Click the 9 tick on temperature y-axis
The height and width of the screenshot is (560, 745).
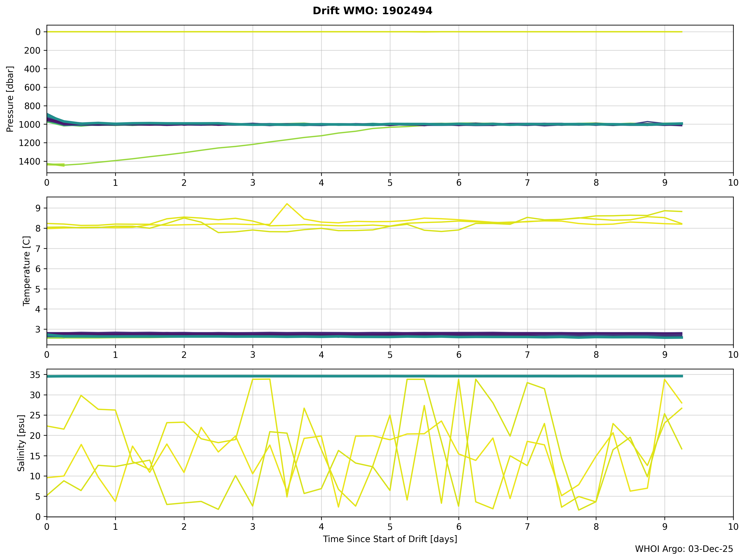click(x=38, y=208)
